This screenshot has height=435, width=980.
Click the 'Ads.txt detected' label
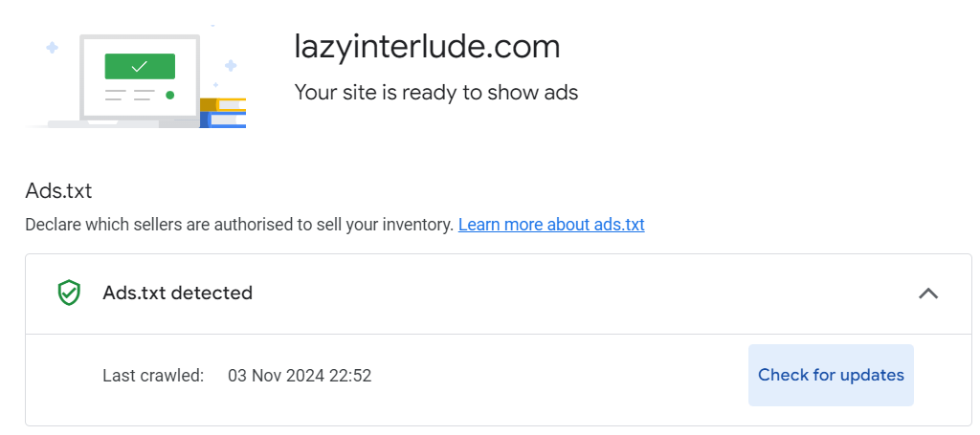177,294
